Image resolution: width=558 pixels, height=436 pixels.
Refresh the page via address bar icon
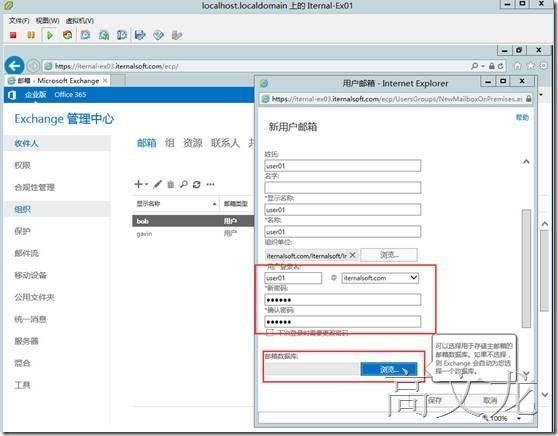click(x=501, y=66)
